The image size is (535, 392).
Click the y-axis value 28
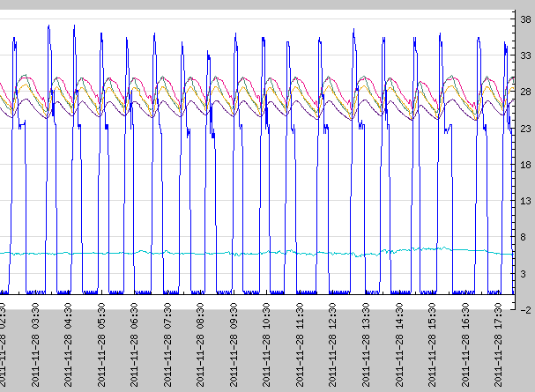pyautogui.click(x=524, y=91)
